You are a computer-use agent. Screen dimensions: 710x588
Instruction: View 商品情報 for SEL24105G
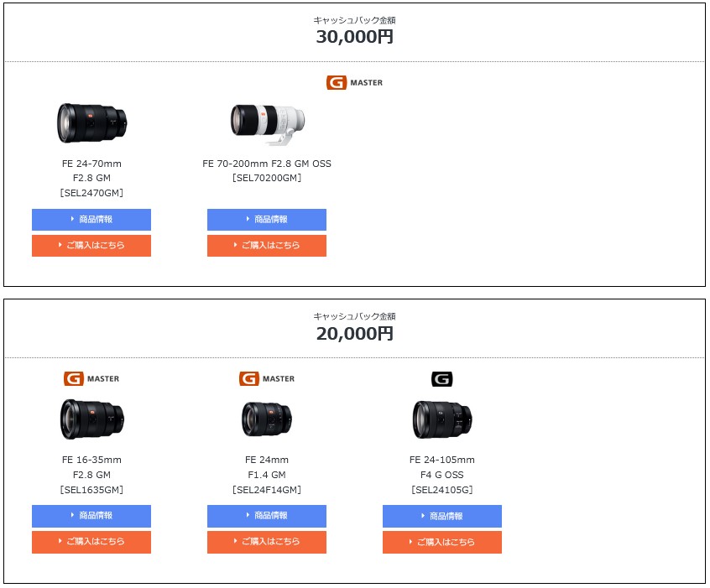click(x=442, y=516)
